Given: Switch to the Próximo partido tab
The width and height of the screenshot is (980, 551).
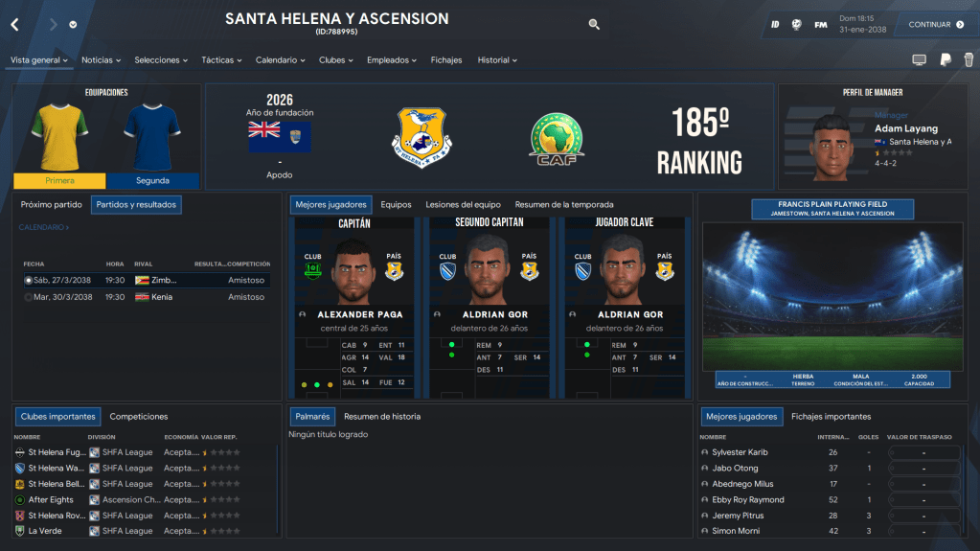Looking at the screenshot, I should [x=52, y=204].
